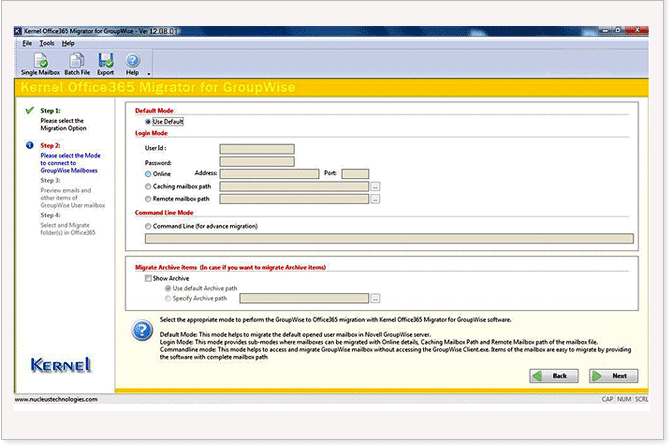Click the blue question mark help icon
Image resolution: width=671 pixels, height=447 pixels.
coord(142,330)
